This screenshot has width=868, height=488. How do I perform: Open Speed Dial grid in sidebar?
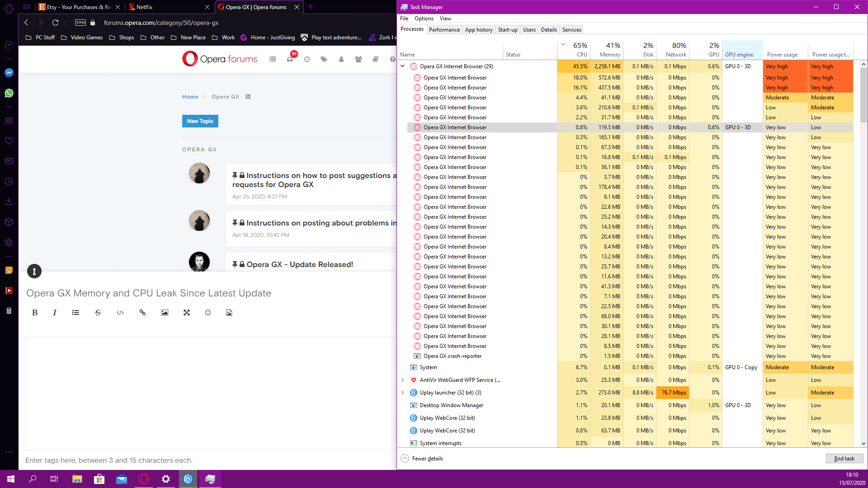(9, 121)
